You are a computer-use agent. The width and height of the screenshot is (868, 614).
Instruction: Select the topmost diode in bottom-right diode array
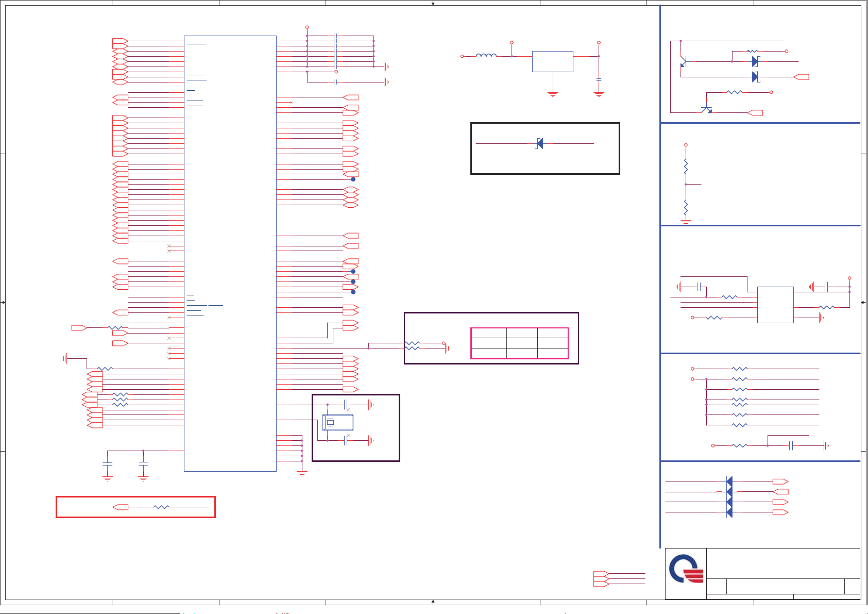[x=729, y=482]
